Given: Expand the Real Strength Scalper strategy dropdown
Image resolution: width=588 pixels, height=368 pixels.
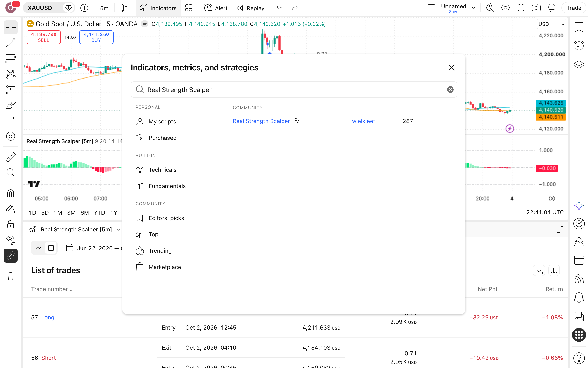Looking at the screenshot, I should coord(118,230).
